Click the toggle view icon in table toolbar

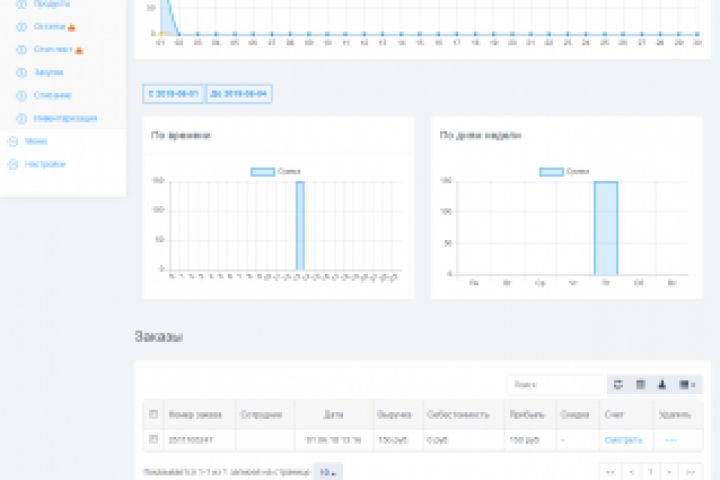pos(640,384)
